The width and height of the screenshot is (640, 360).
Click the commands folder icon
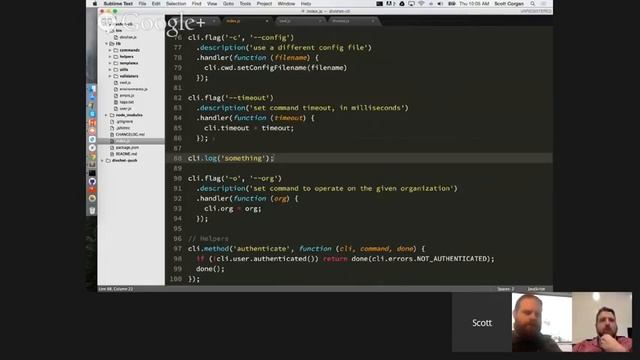pos(116,50)
